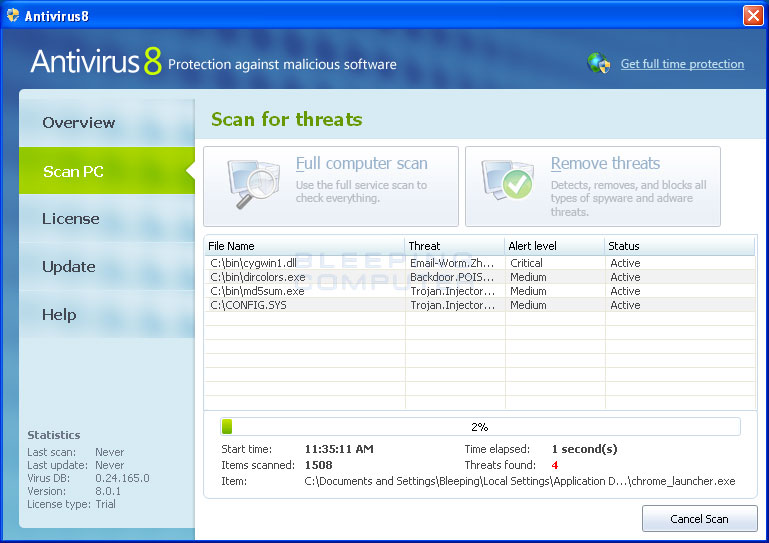
Task: Click the License type Trial value
Action: (x=105, y=504)
